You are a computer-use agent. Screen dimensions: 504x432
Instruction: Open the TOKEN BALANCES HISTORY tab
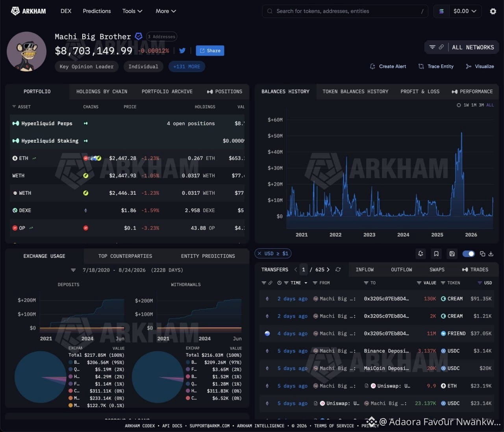click(x=356, y=91)
